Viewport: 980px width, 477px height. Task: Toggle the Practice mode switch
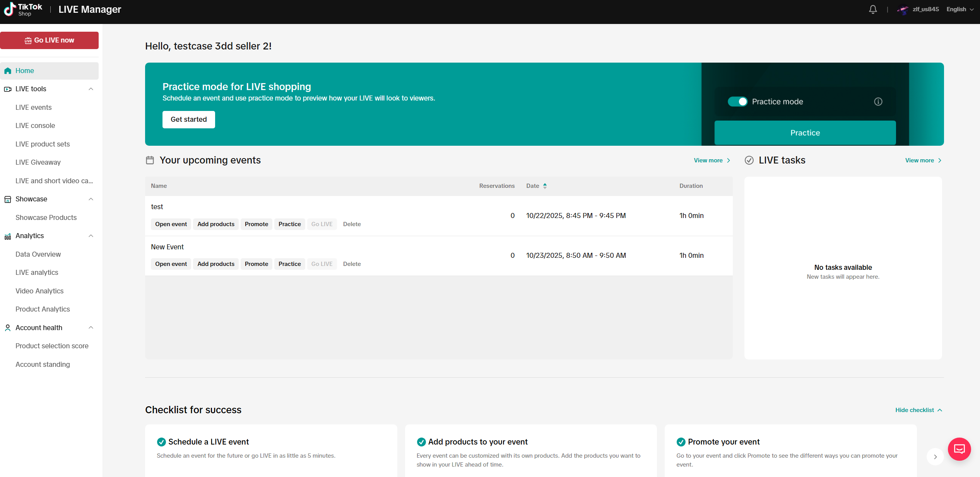(x=737, y=102)
